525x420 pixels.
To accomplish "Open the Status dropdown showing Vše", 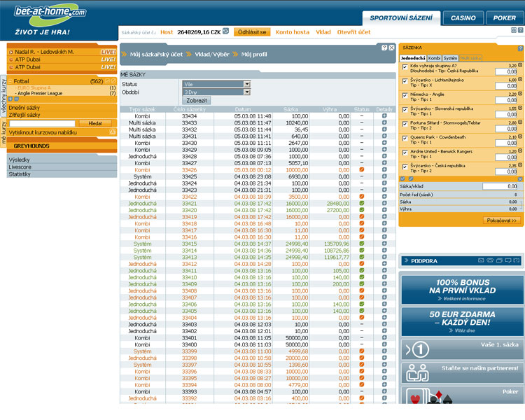I will tap(216, 84).
